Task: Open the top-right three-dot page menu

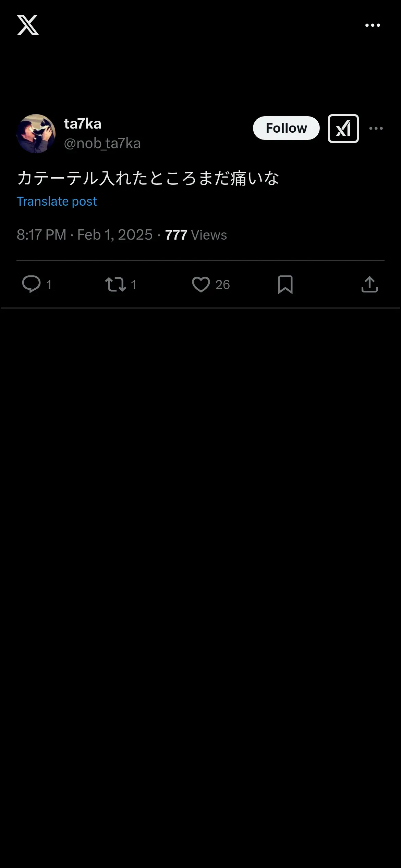Action: (373, 25)
